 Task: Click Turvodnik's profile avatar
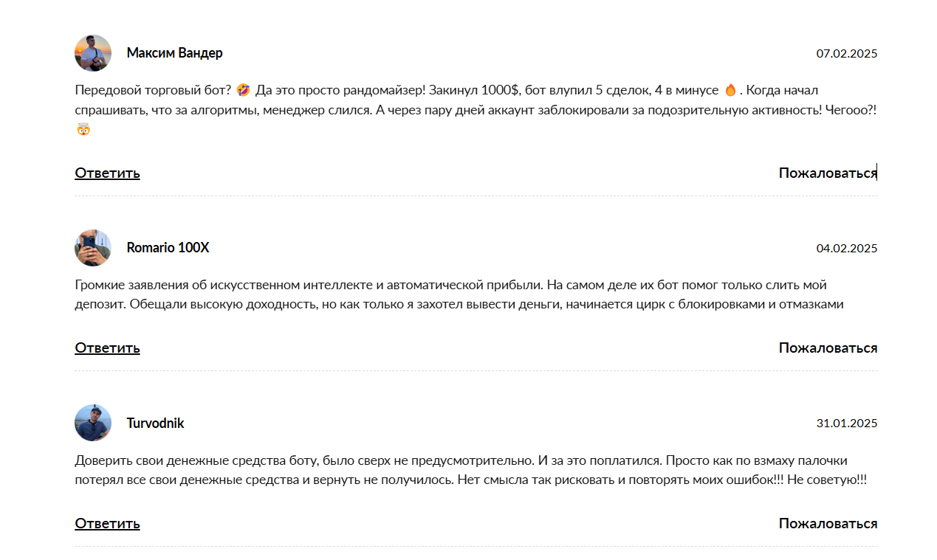pyautogui.click(x=93, y=423)
